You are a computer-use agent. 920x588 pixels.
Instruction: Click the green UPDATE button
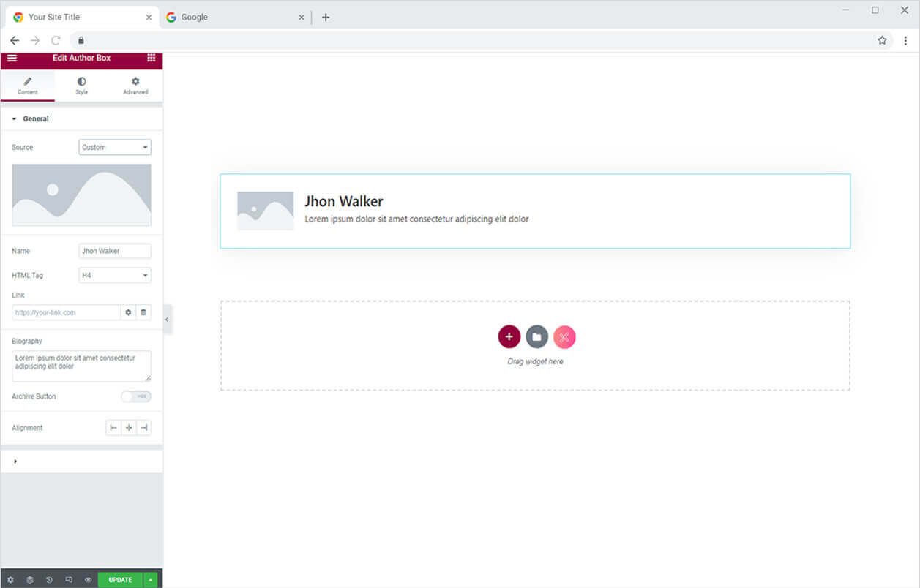click(120, 580)
